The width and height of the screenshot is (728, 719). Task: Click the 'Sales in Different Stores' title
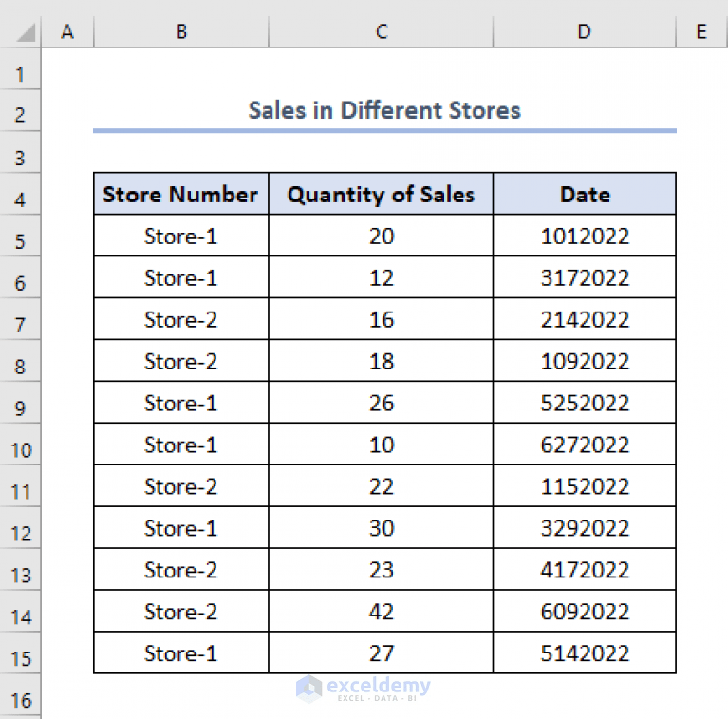tap(384, 110)
